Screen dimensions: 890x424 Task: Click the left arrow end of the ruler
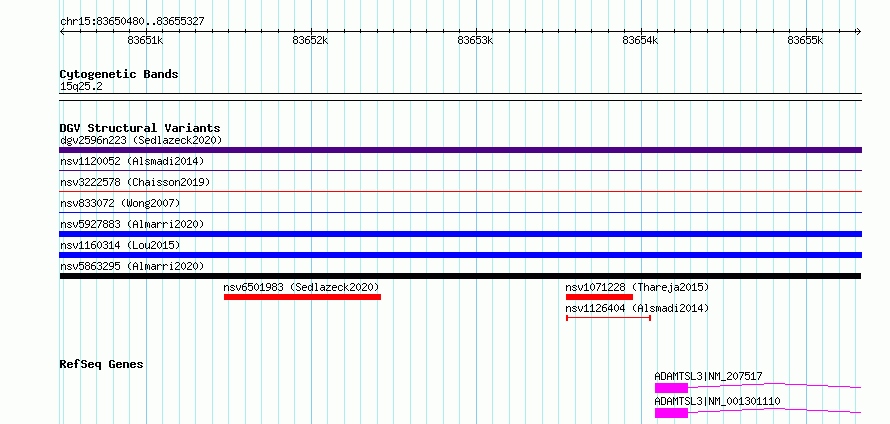pos(62,31)
